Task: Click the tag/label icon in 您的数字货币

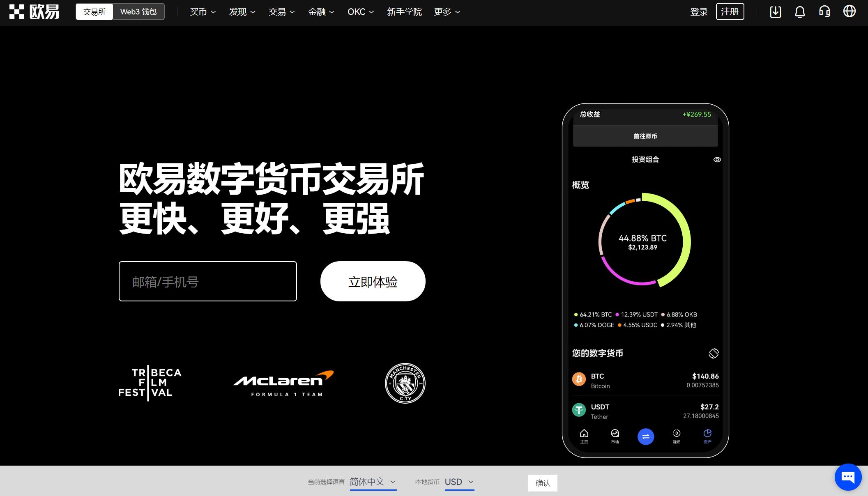Action: click(x=713, y=353)
